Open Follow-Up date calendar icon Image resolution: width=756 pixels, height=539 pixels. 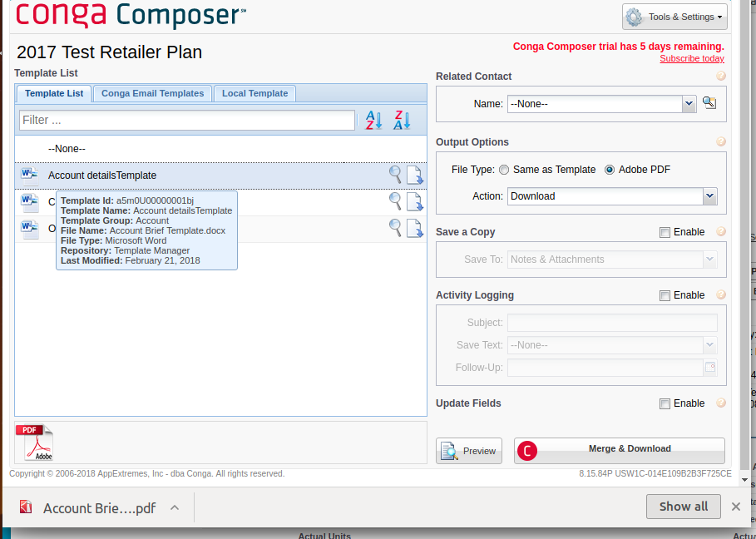pyautogui.click(x=709, y=367)
